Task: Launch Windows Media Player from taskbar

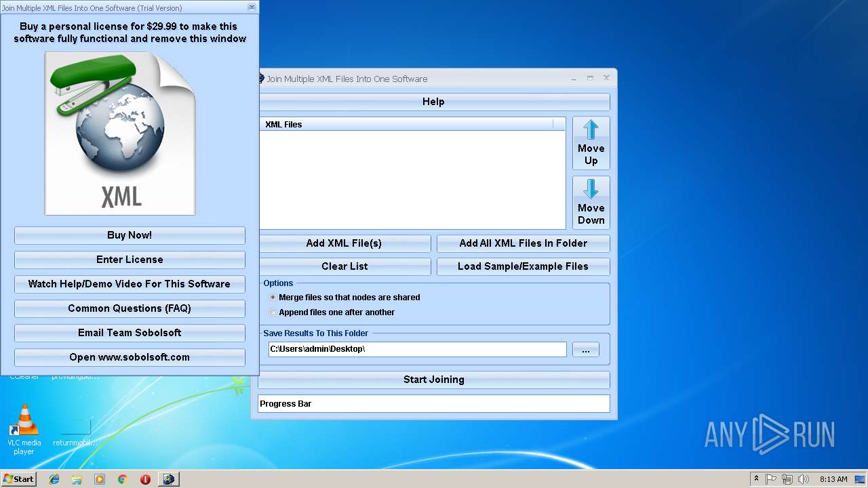Action: (x=100, y=479)
